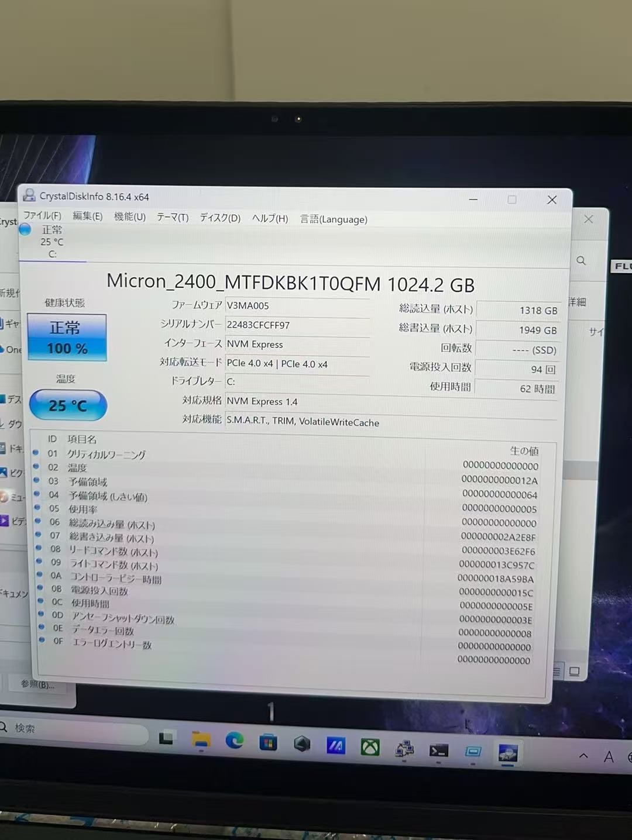Open File Explorer from the taskbar
Viewport: 632px width, 840px height.
point(201,740)
